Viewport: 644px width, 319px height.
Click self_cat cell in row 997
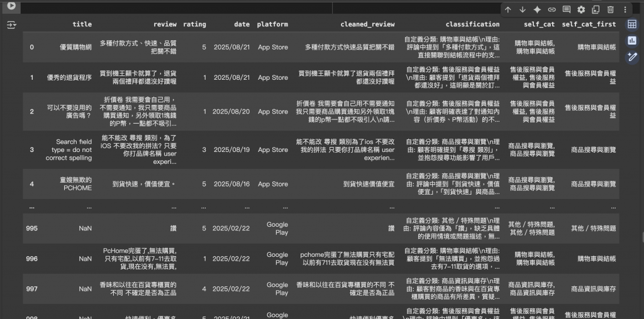(531, 289)
